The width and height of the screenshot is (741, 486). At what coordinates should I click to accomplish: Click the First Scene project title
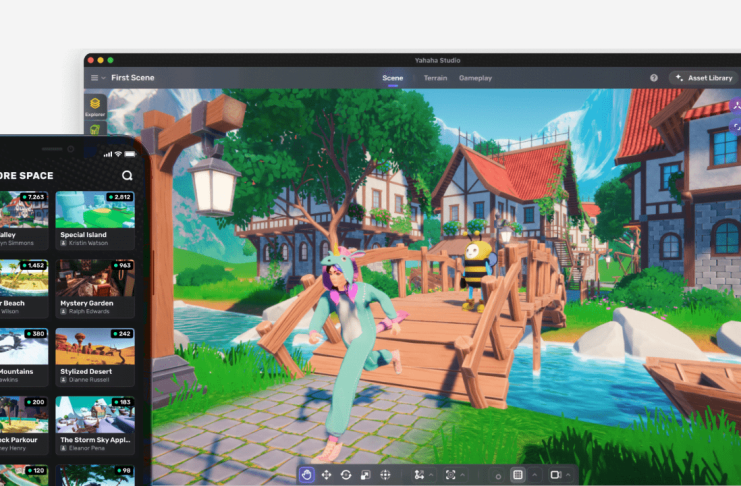click(x=133, y=78)
